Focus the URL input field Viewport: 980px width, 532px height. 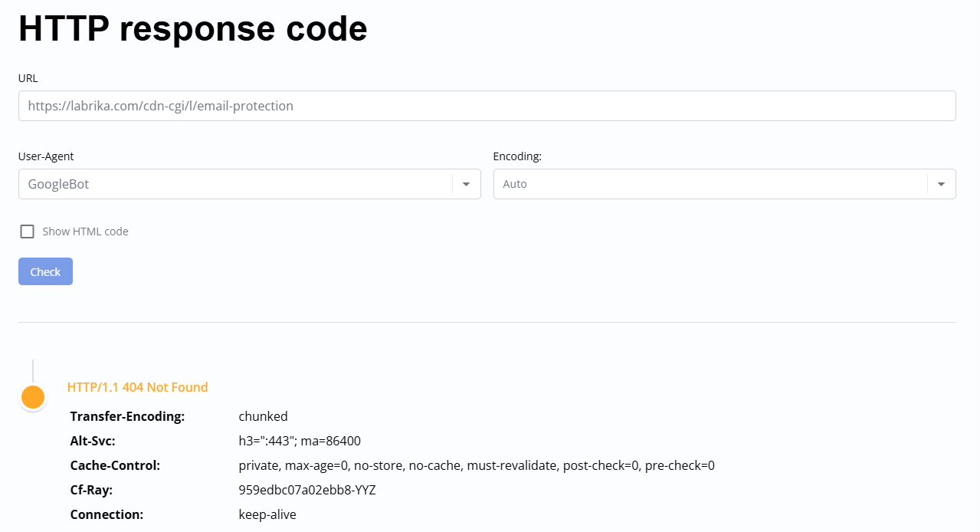point(487,106)
